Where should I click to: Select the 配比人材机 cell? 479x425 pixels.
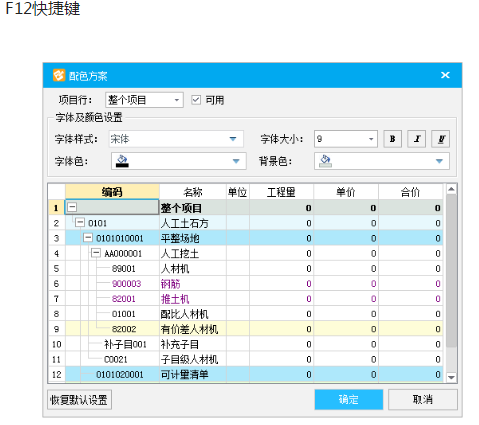[x=193, y=314]
